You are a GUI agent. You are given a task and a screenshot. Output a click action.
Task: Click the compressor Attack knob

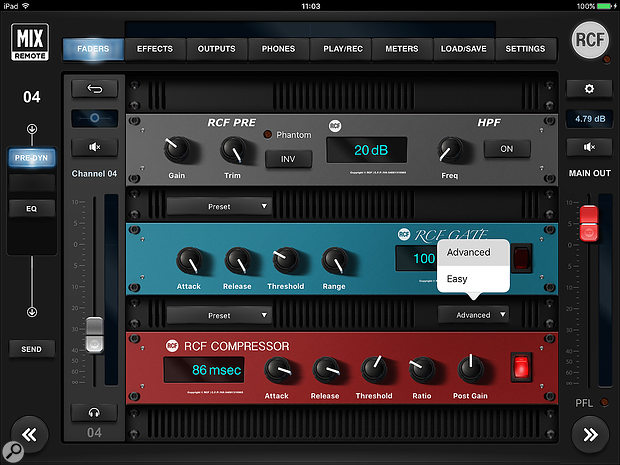[277, 370]
